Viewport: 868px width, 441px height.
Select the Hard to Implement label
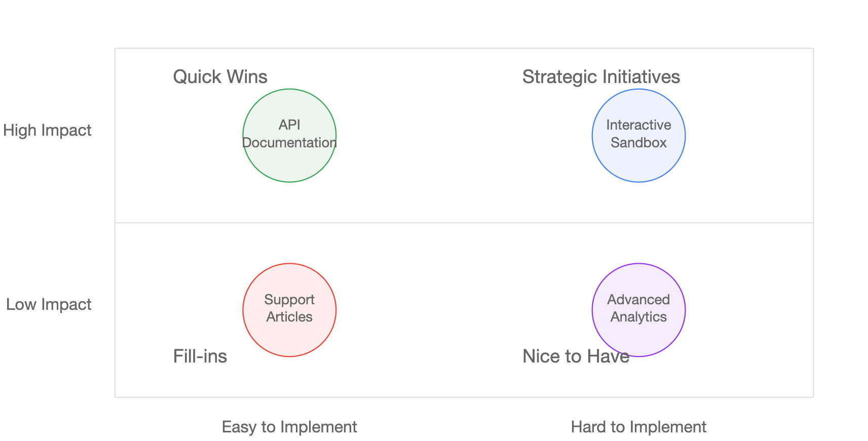pos(638,427)
